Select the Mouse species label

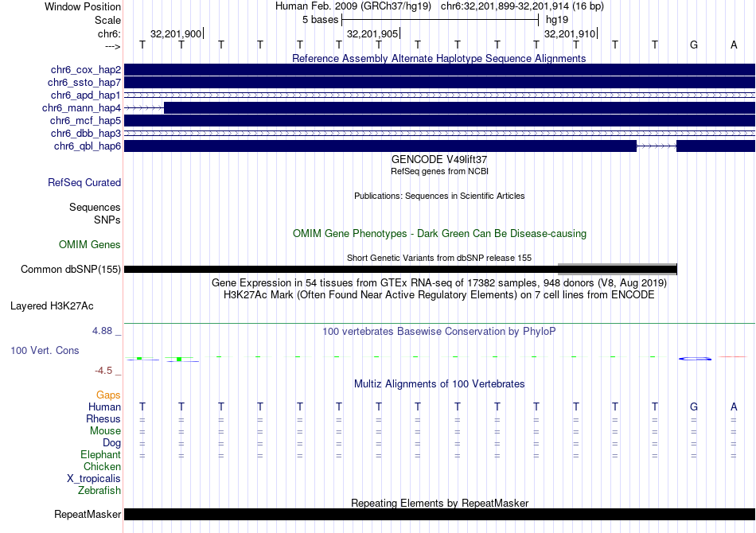105,431
